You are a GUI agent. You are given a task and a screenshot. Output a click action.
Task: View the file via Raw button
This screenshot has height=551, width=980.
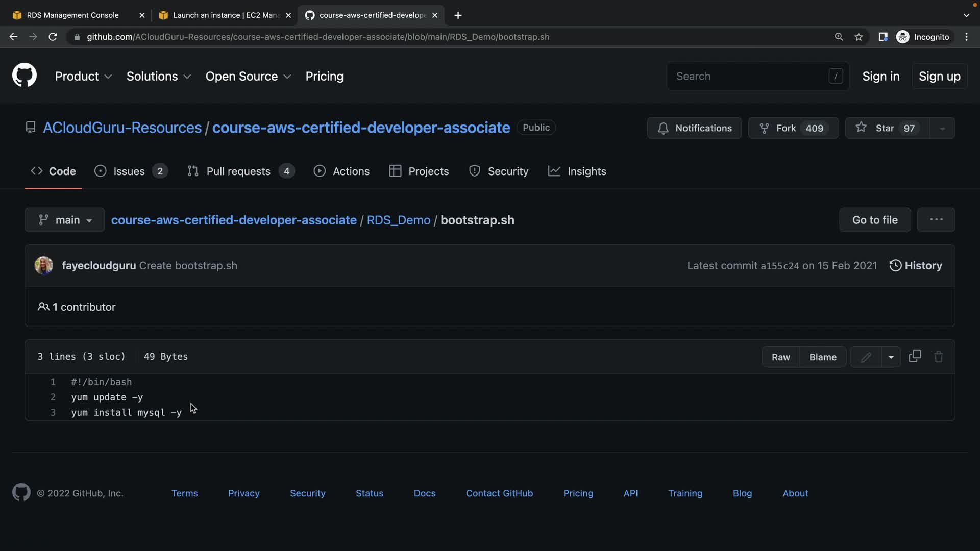[780, 357]
